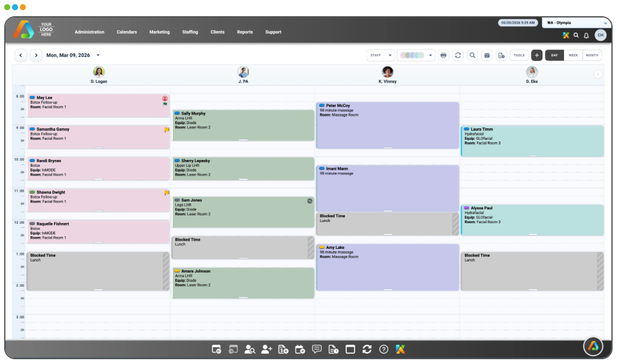Show more staff columns with right chevron
The width and height of the screenshot is (618, 364).
pos(598,74)
